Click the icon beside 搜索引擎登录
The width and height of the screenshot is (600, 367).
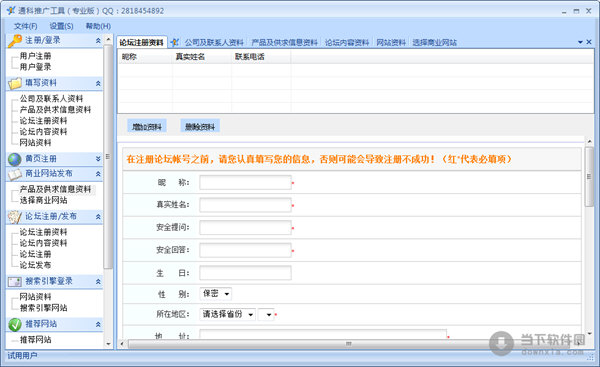coord(15,282)
